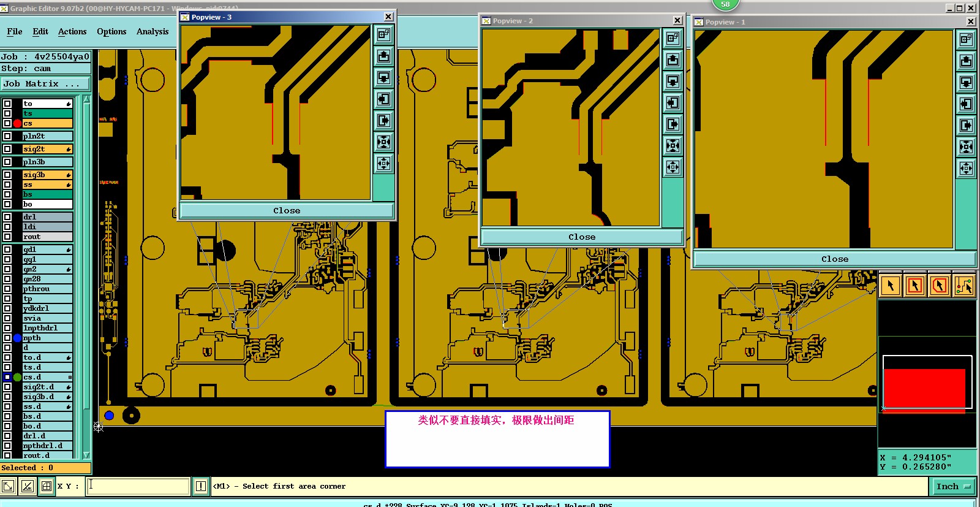Click Popview 2 pan right icon
Viewport: 980px width, 507px height.
tap(673, 124)
